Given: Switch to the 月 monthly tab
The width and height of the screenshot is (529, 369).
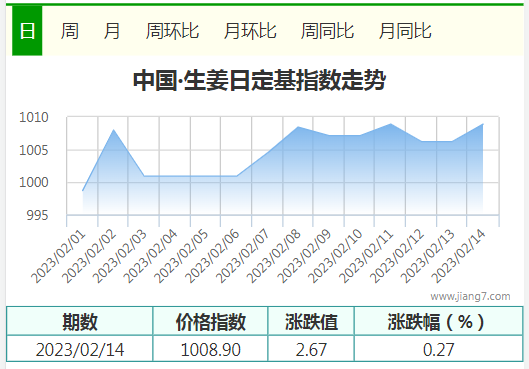Looking at the screenshot, I should pyautogui.click(x=112, y=31).
